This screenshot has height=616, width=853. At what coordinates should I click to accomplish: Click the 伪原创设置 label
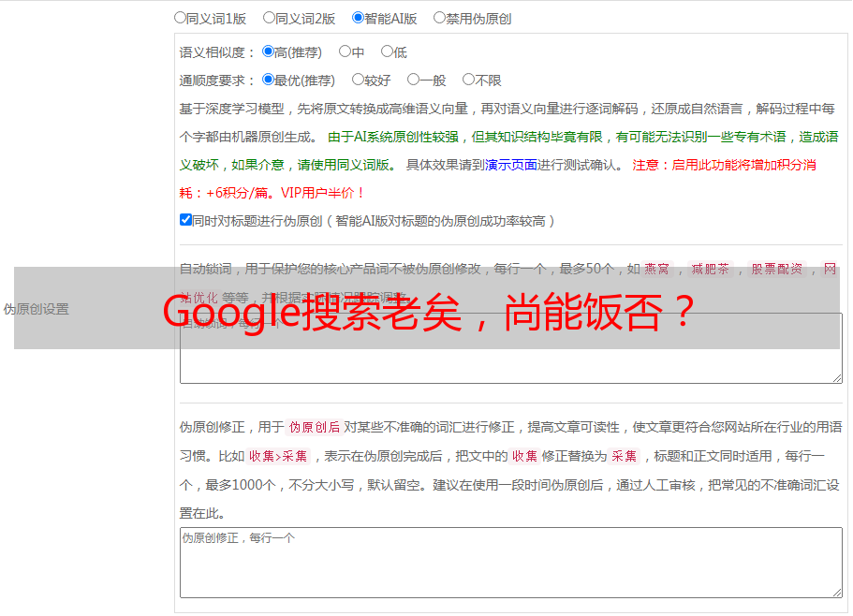tap(37, 309)
